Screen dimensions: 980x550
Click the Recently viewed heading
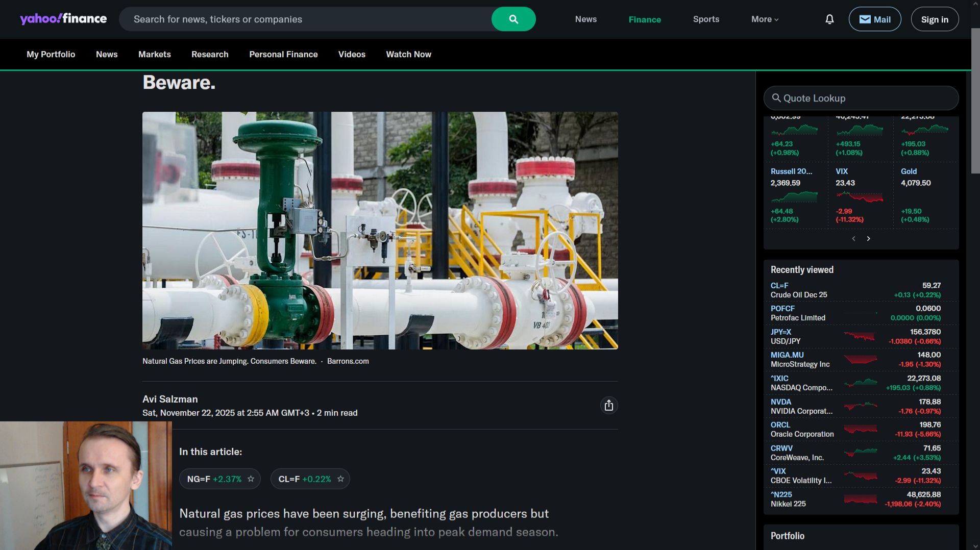click(802, 269)
